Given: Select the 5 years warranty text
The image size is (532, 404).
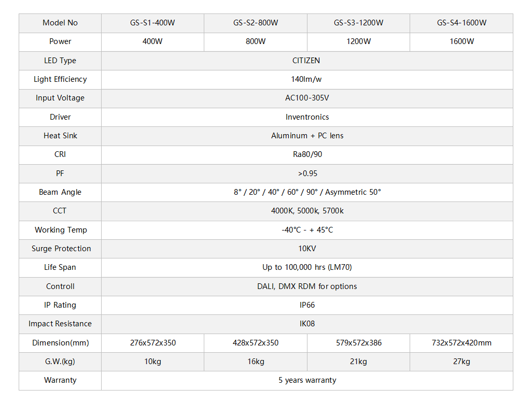Looking at the screenshot, I should click(307, 380).
